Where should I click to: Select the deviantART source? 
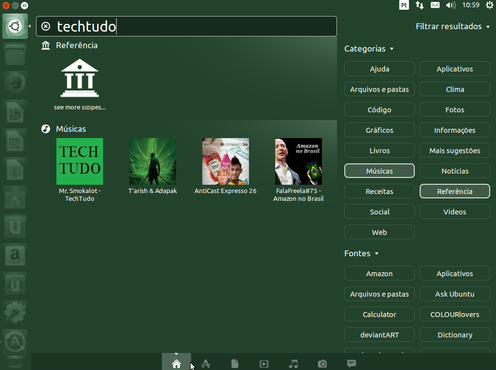[379, 335]
